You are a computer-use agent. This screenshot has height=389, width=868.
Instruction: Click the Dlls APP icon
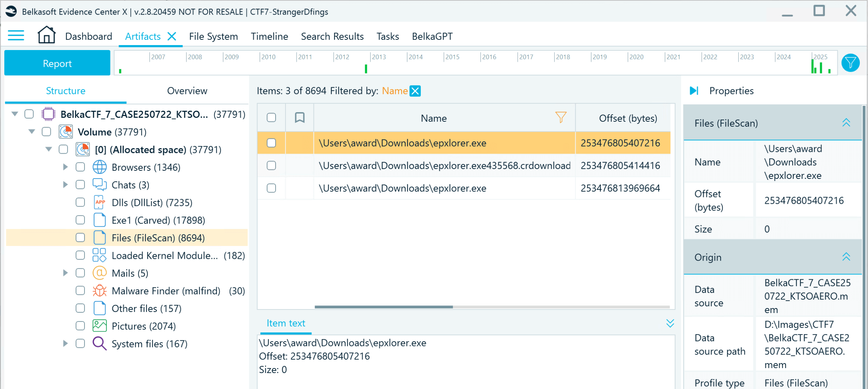pos(100,202)
